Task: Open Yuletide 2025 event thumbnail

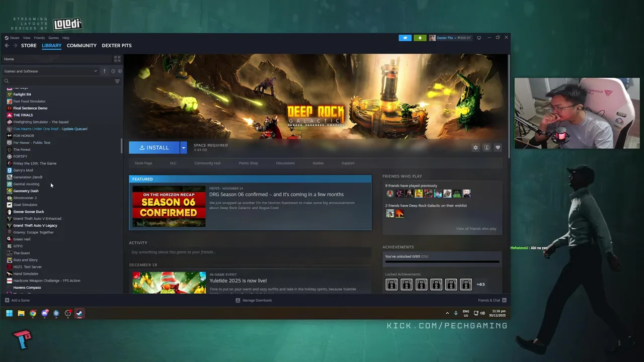Action: tap(169, 283)
